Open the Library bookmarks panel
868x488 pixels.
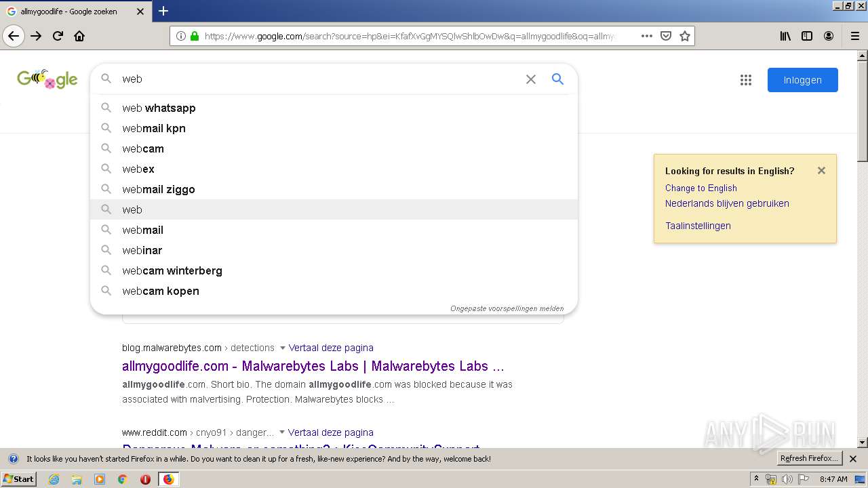(x=785, y=36)
